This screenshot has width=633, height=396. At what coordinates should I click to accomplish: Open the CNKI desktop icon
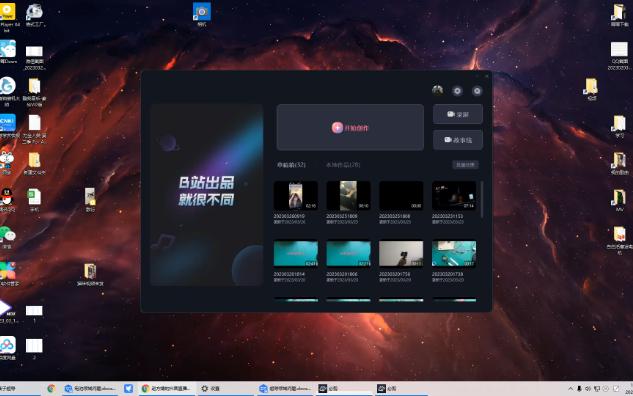[x=8, y=125]
